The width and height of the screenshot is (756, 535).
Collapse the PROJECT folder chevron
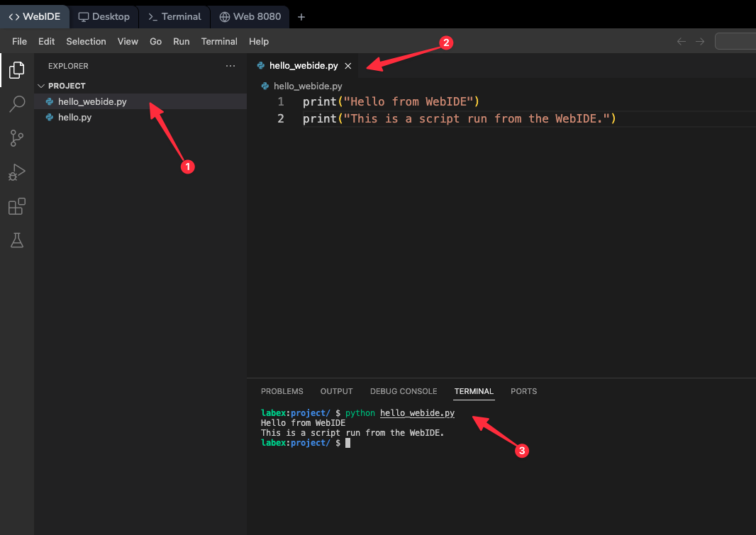[x=41, y=85]
